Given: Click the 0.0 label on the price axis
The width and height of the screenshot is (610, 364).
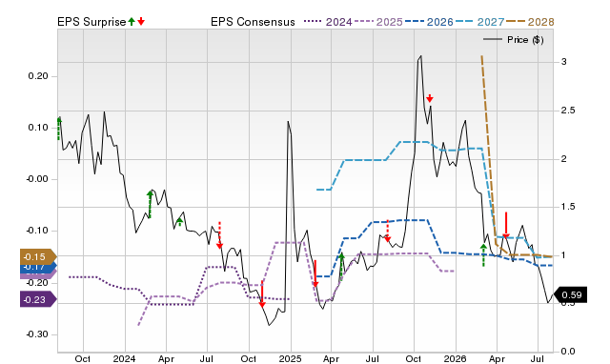Looking at the screenshot, I should pyautogui.click(x=568, y=352).
